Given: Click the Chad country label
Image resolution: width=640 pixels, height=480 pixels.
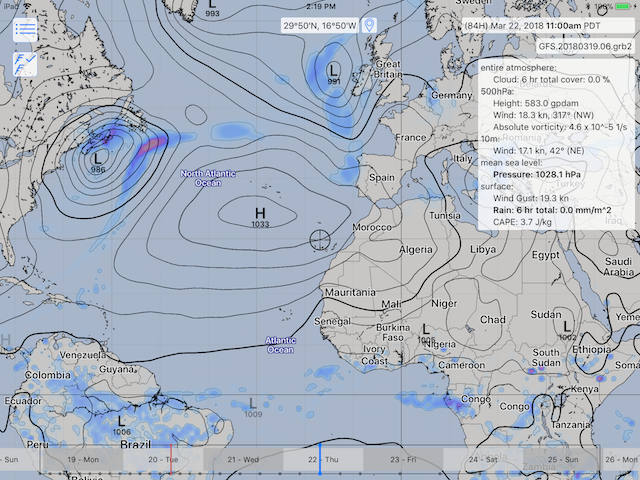Looking at the screenshot, I should click(493, 320).
